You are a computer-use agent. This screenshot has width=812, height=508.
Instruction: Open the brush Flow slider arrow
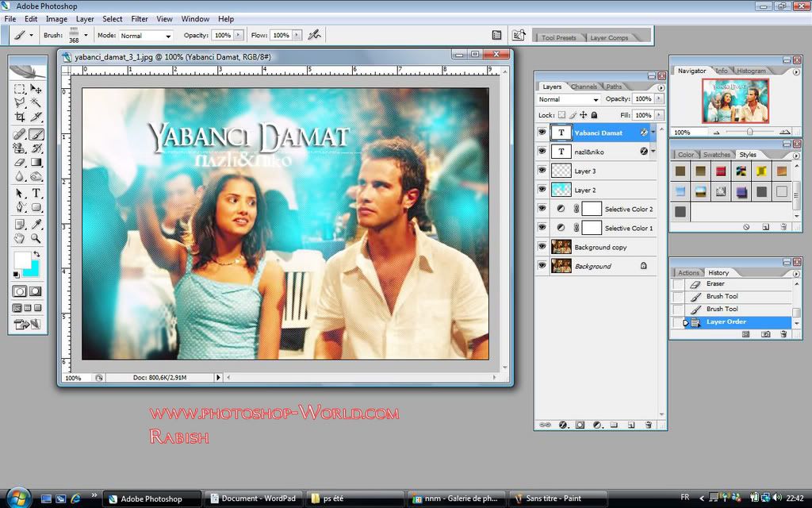point(297,35)
